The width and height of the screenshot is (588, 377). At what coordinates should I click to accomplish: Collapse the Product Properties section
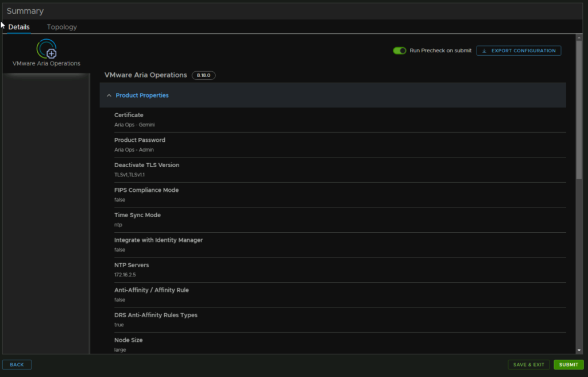(x=109, y=95)
